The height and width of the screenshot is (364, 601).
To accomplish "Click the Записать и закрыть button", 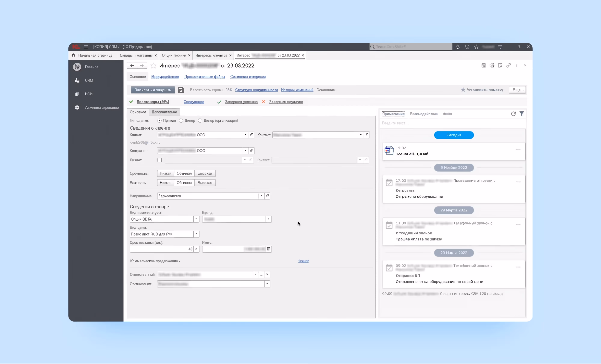I will 152,90.
